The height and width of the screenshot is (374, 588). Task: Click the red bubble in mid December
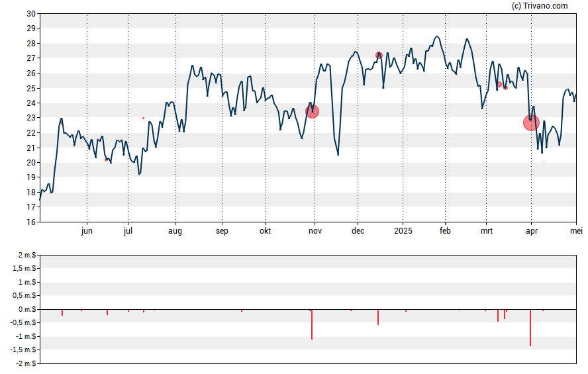pyautogui.click(x=379, y=55)
